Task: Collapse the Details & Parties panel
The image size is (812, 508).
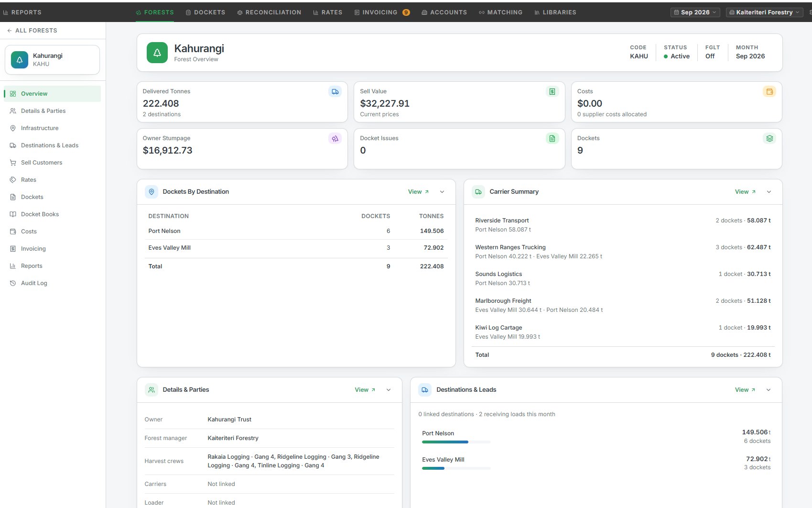Action: (389, 390)
